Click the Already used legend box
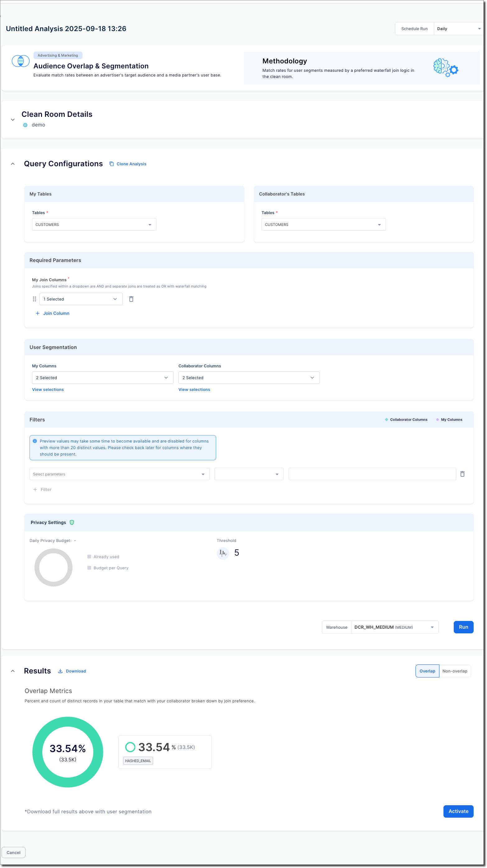This screenshot has width=487, height=868. [89, 557]
